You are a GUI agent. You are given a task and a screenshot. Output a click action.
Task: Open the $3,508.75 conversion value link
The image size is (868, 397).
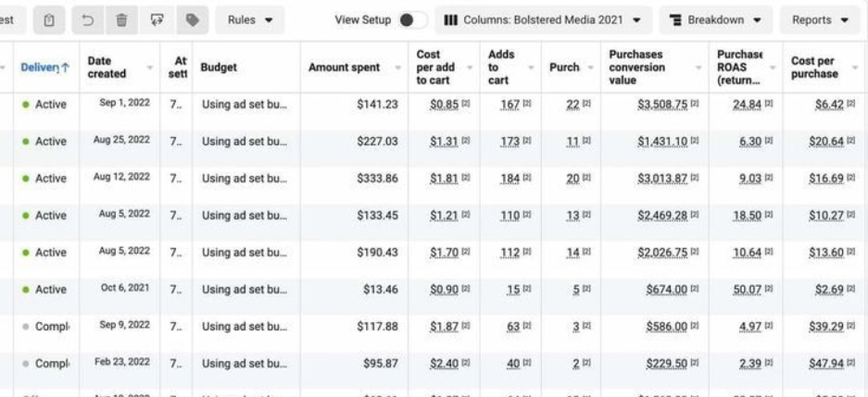pos(662,105)
